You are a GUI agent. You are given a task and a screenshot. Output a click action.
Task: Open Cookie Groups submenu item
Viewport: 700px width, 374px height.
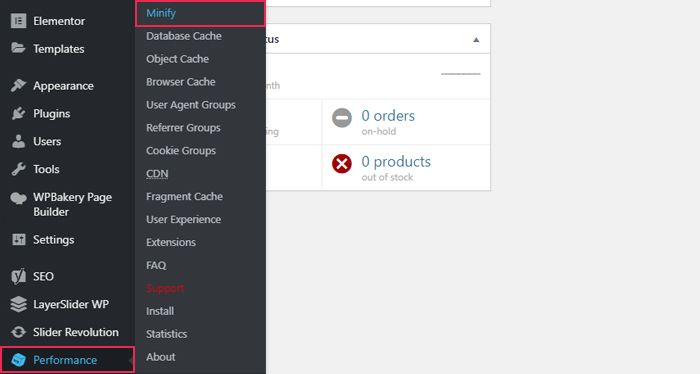(181, 151)
